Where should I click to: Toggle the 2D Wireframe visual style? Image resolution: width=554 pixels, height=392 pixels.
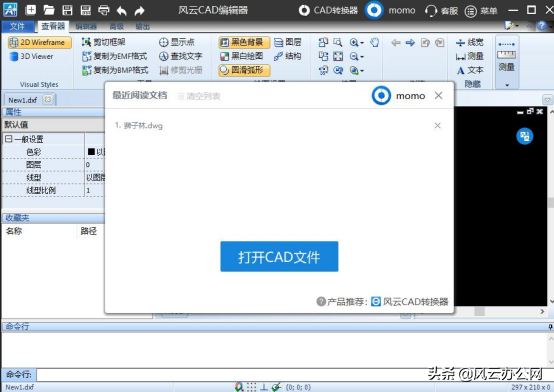point(39,42)
